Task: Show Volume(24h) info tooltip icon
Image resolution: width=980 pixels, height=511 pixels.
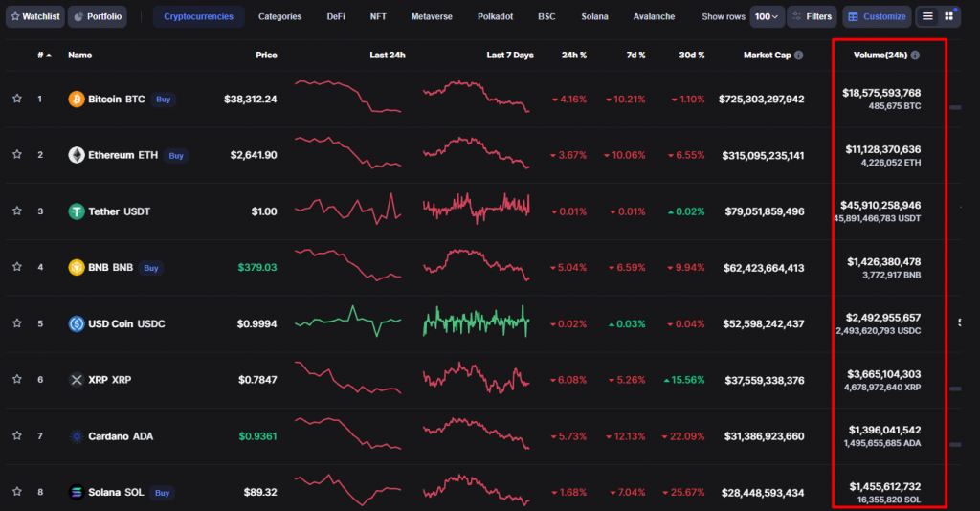Action: pos(915,55)
